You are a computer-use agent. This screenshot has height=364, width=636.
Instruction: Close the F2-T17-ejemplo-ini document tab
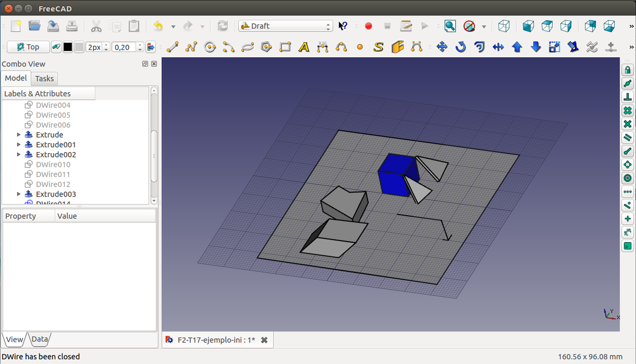[x=264, y=340]
